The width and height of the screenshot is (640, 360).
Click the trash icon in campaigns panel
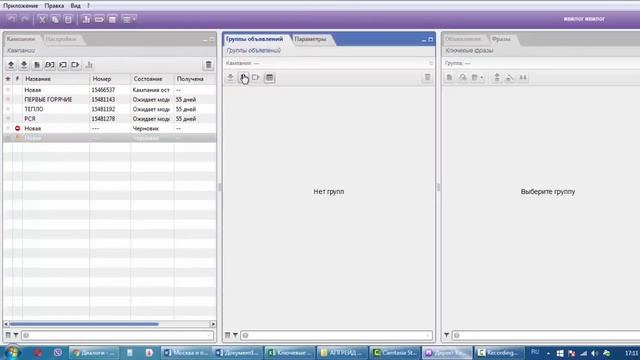tap(209, 65)
